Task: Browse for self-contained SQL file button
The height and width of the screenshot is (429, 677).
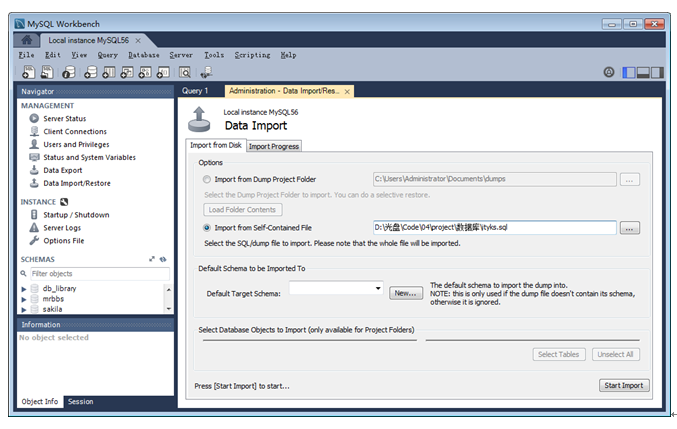Action: click(630, 228)
